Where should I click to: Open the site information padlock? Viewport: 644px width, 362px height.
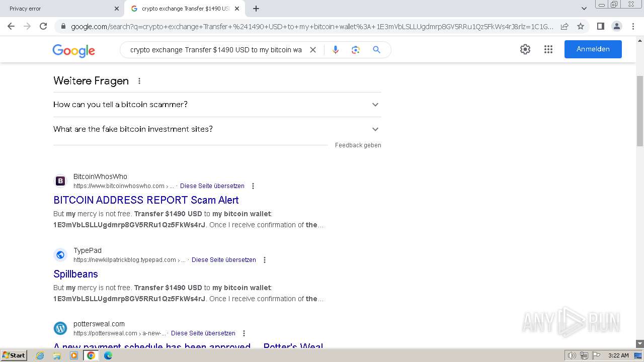[63, 27]
